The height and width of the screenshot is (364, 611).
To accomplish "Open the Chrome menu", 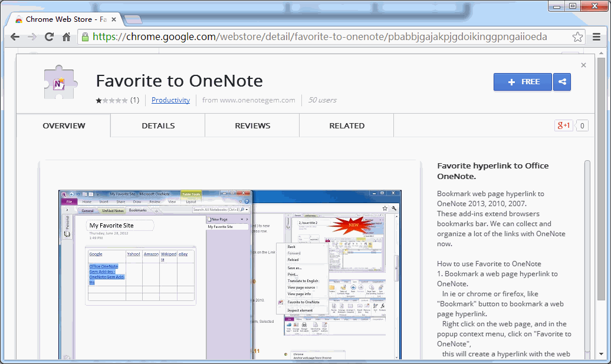I will pyautogui.click(x=596, y=37).
